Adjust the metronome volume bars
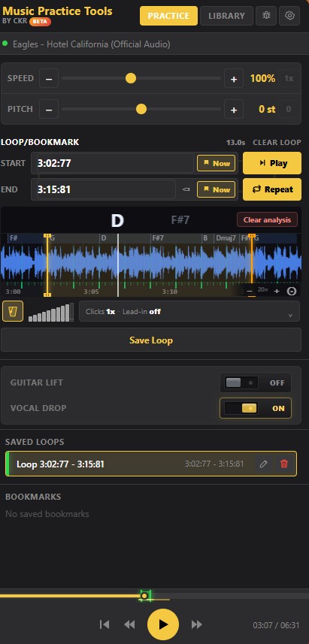 click(51, 312)
